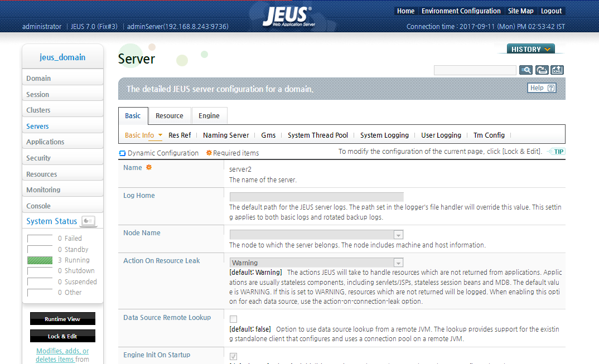Click the search magnifier icon

pos(525,70)
